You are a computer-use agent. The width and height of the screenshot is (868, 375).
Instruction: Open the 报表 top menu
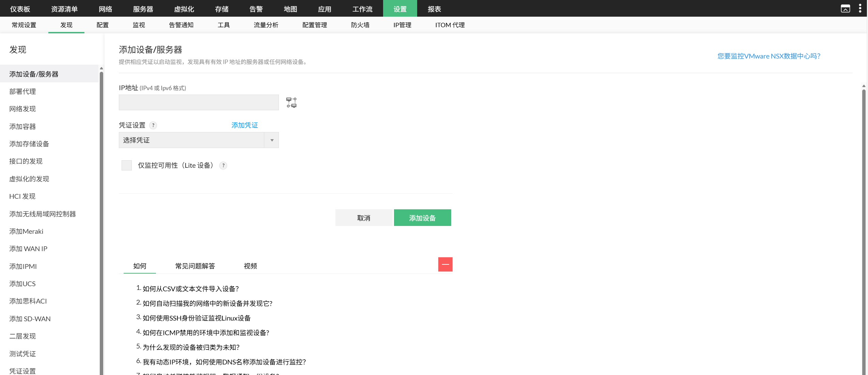(x=435, y=9)
